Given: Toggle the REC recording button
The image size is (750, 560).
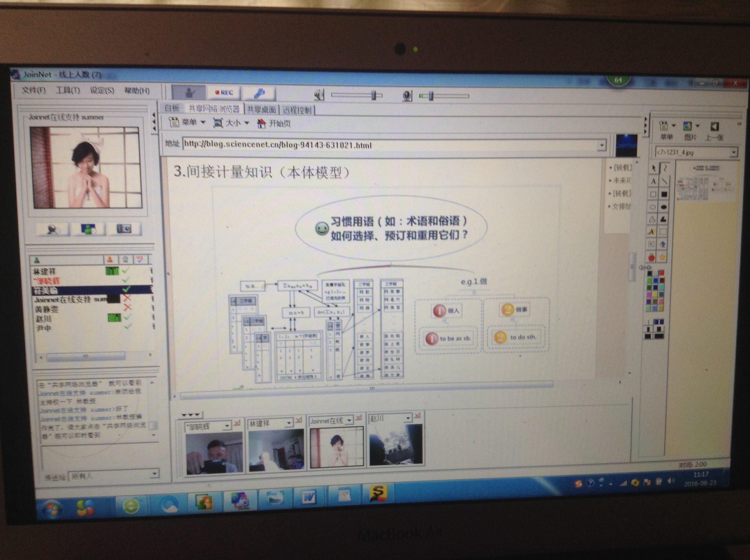Looking at the screenshot, I should click(x=224, y=93).
